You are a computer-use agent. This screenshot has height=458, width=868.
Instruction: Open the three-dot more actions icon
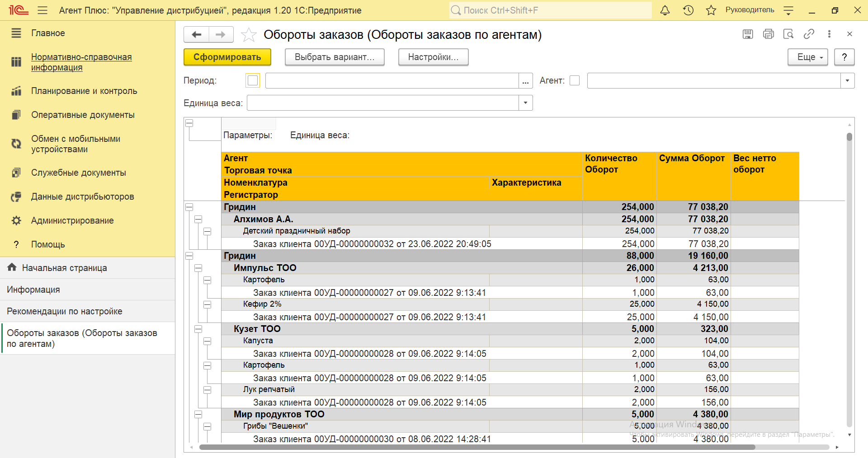829,34
